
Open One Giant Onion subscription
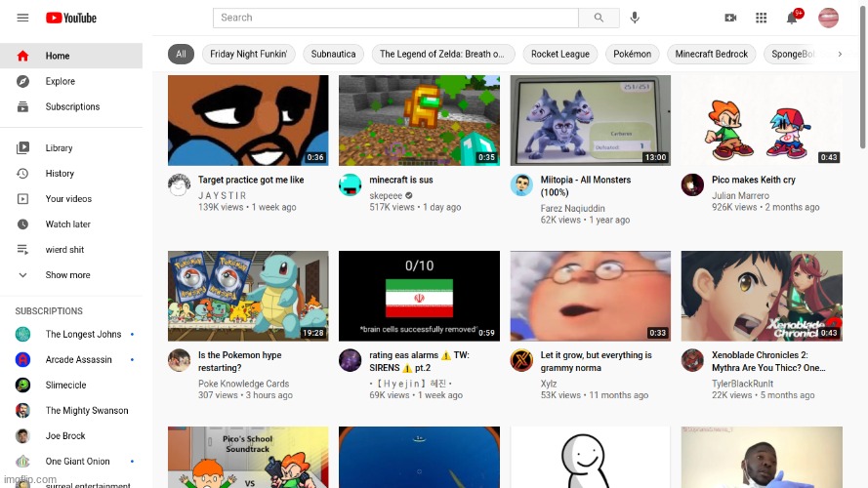[71, 462]
